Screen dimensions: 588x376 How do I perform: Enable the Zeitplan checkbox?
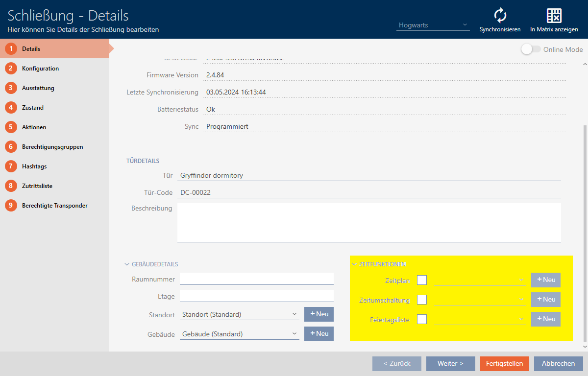click(422, 280)
